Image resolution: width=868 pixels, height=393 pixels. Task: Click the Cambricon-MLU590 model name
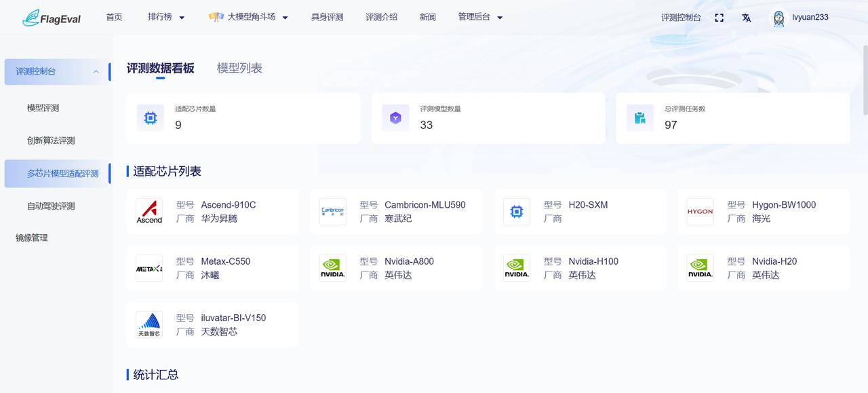pyautogui.click(x=425, y=205)
